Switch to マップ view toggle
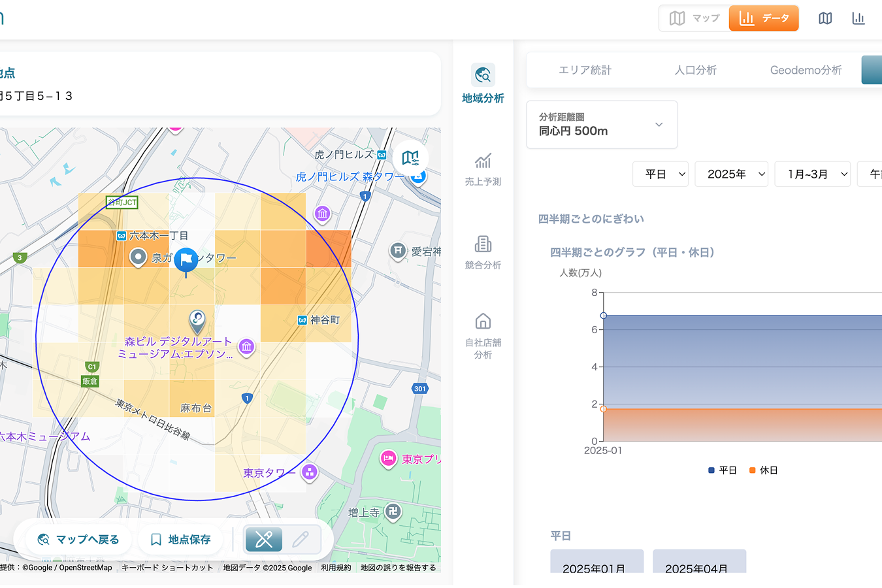The width and height of the screenshot is (882, 588). click(694, 18)
